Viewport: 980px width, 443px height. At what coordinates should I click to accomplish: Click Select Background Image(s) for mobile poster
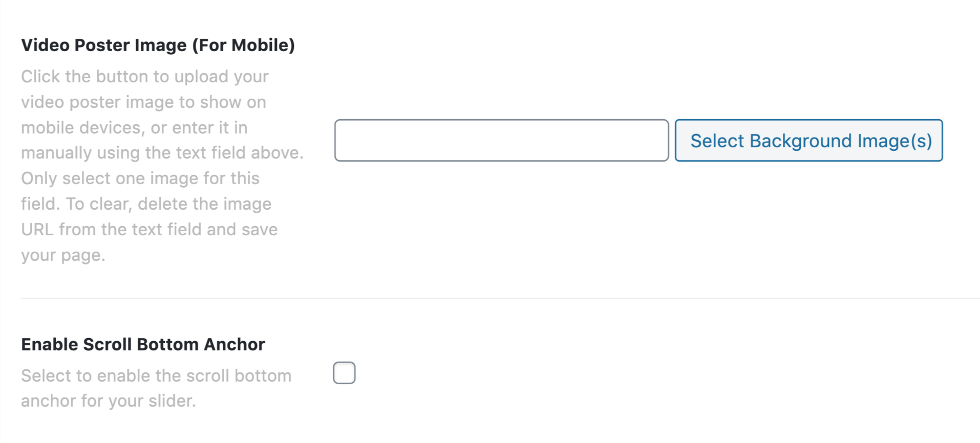click(x=809, y=141)
